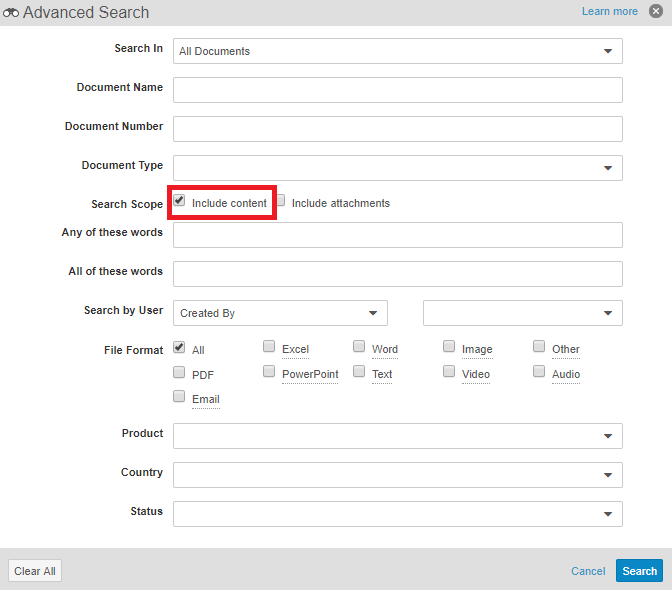Enable the Email file format checkbox
672x590 pixels.
pyautogui.click(x=179, y=397)
